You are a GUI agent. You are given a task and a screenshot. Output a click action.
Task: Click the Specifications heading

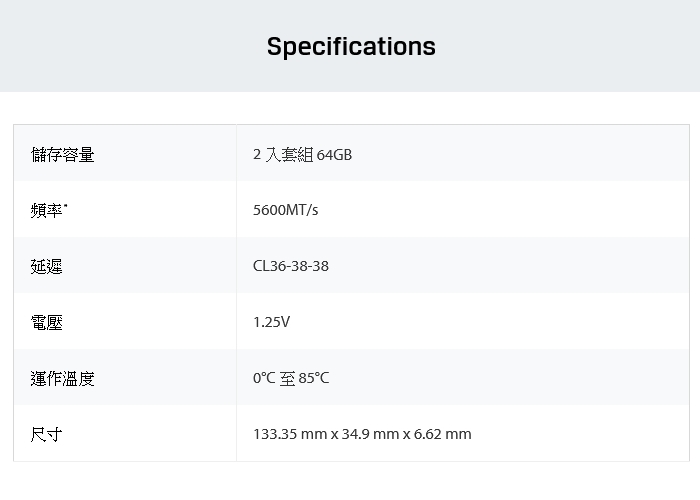coord(351,46)
